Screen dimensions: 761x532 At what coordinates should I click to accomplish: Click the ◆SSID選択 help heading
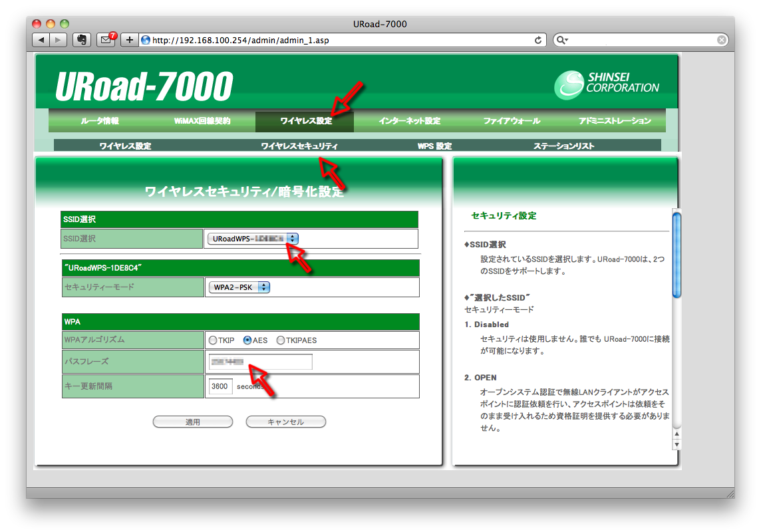pyautogui.click(x=485, y=245)
